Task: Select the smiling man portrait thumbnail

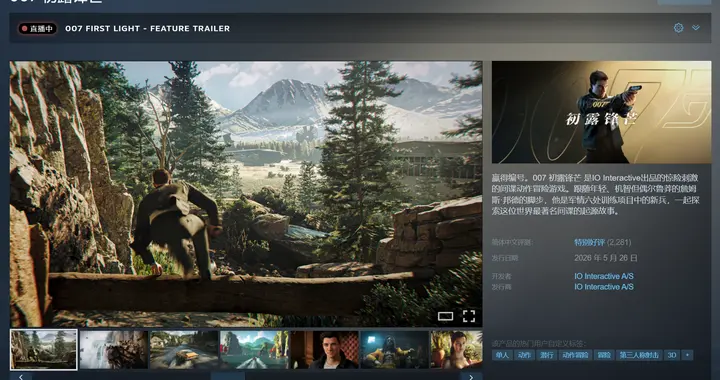Action: 324,349
